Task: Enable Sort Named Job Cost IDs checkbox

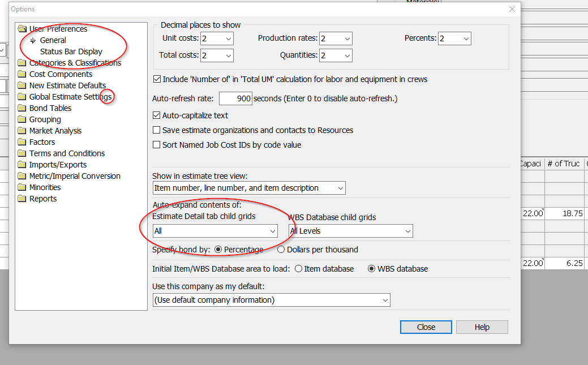Action: (x=157, y=145)
